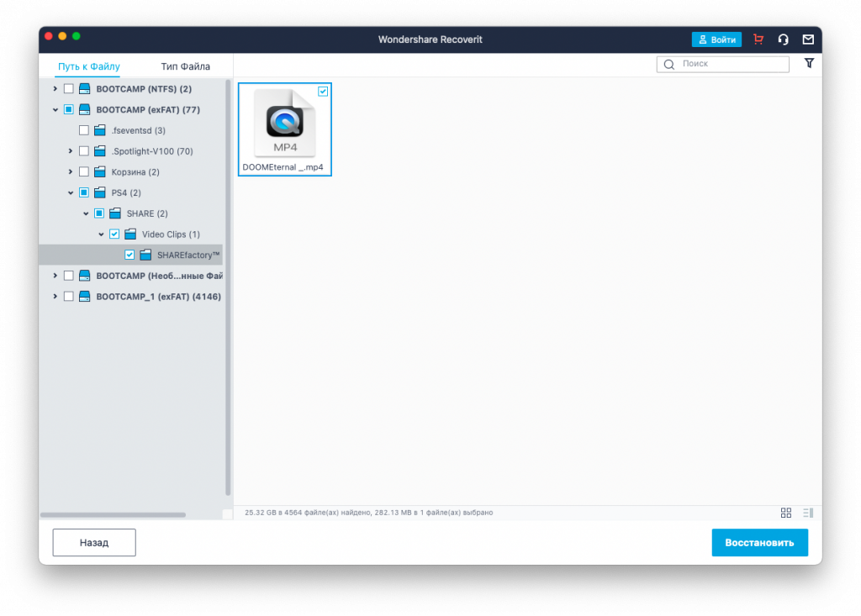The height and width of the screenshot is (616, 861).
Task: Expand the Корзина folder
Action: (71, 171)
